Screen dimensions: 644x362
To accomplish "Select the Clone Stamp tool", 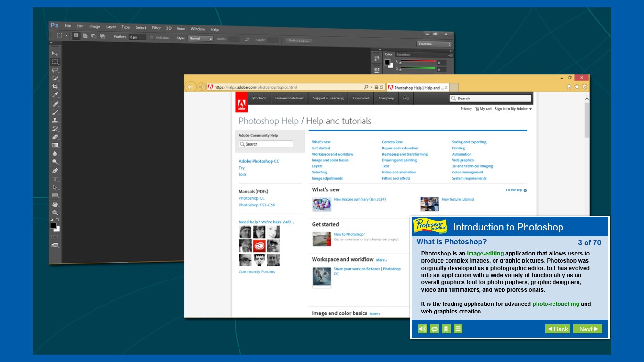I will point(55,120).
